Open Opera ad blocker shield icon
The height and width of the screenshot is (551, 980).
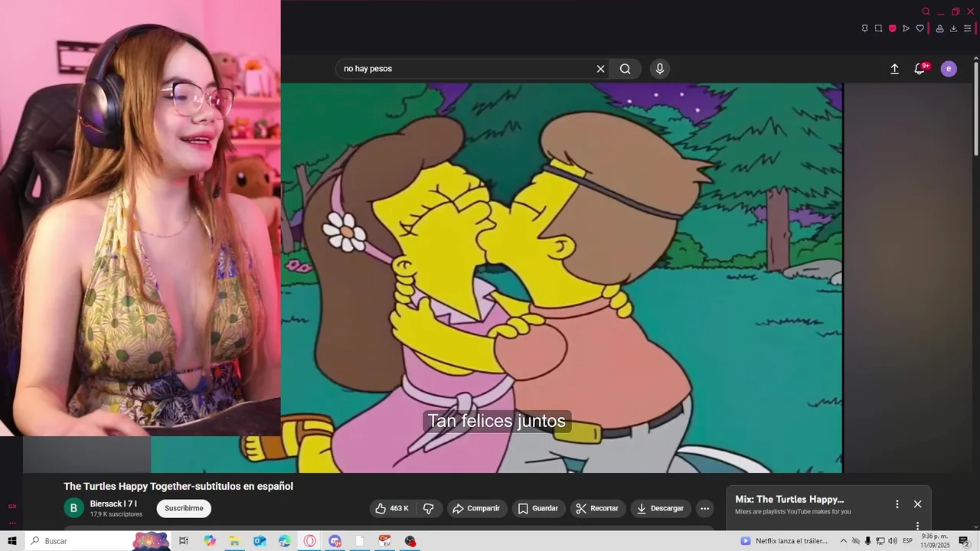tap(892, 28)
